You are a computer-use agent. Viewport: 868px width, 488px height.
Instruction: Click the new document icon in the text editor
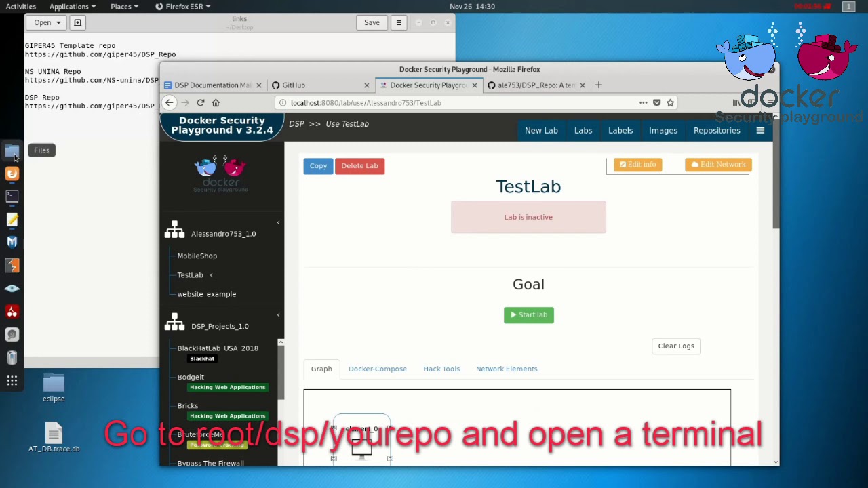pos(77,22)
